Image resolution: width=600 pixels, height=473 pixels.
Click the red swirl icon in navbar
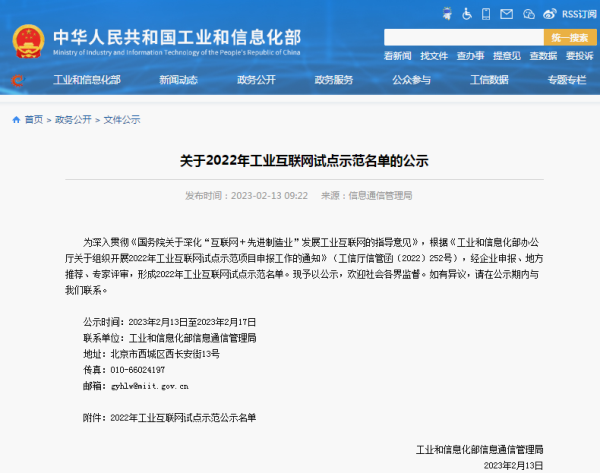tap(15, 80)
